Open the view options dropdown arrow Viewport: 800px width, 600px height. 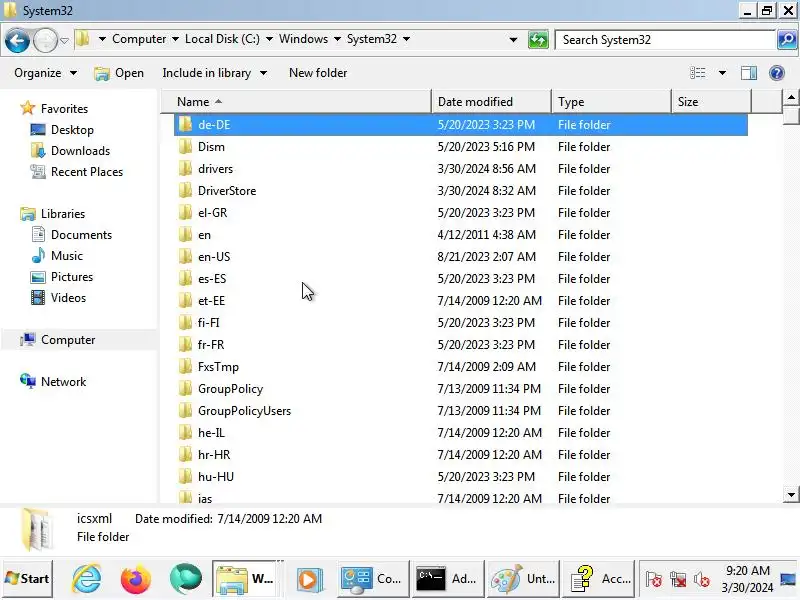pyautogui.click(x=722, y=73)
